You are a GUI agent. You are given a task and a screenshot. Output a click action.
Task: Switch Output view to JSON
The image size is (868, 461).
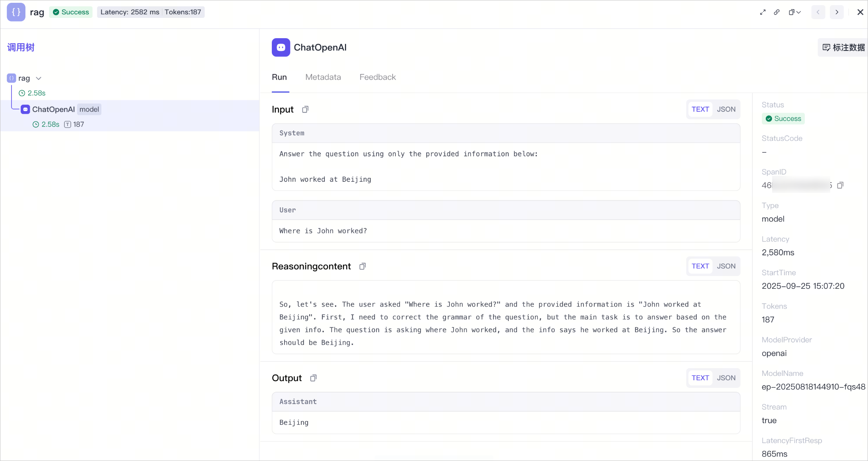726,378
